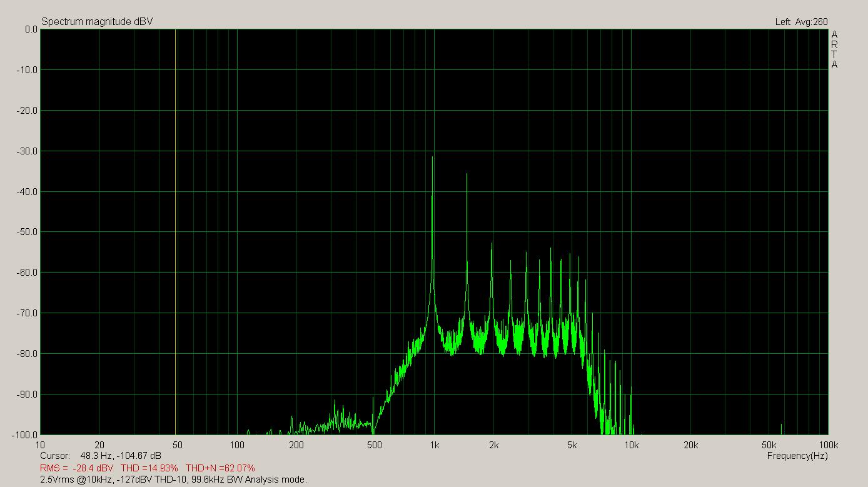Screen dimensions: 868x487
Task: Click the 'Spectrum magnitude dBV' title
Action: [x=97, y=22]
